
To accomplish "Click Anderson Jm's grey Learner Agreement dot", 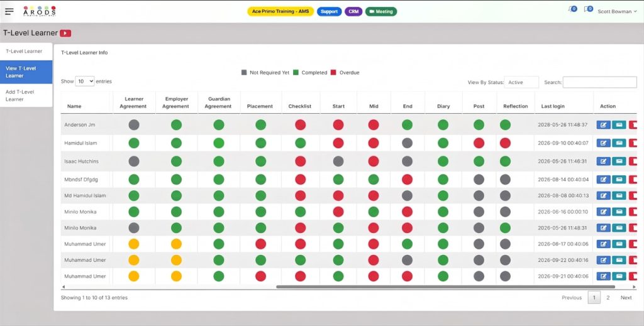I will [x=134, y=125].
